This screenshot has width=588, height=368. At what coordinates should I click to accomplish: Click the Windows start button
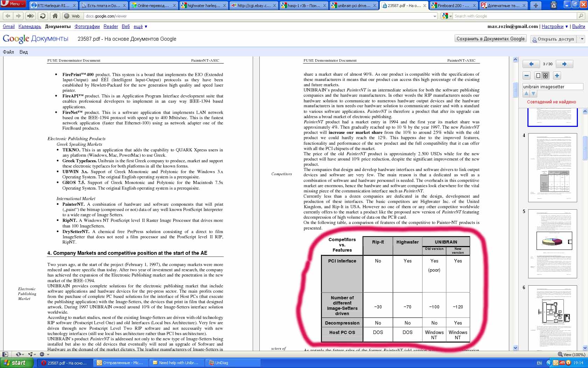click(17, 363)
